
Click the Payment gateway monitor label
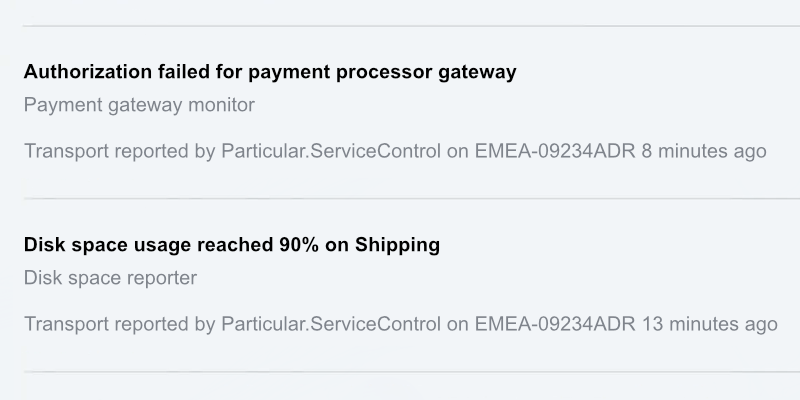point(139,105)
